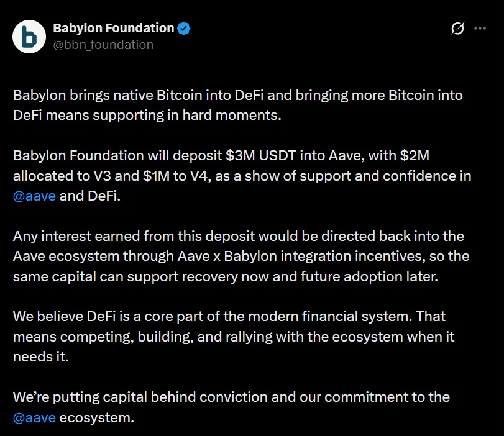Open the @bbn_foundation handle link
Image resolution: width=504 pixels, height=436 pixels.
(103, 44)
